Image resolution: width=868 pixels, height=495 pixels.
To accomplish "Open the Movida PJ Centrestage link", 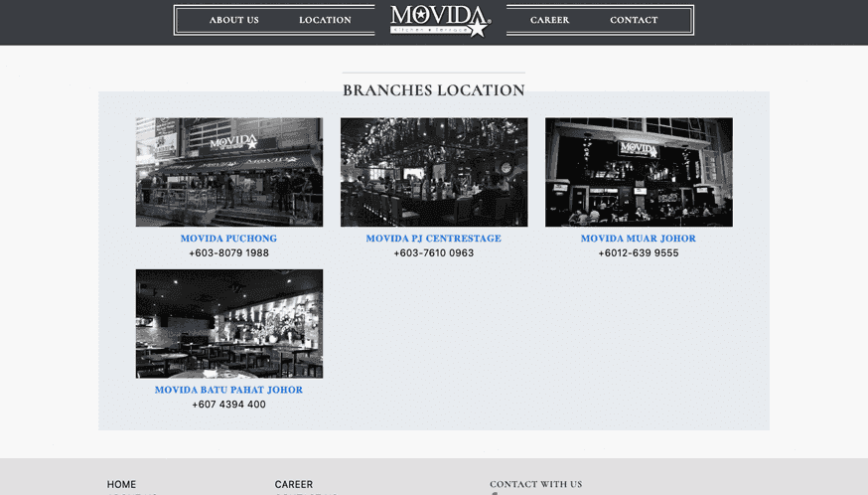I will coord(433,239).
